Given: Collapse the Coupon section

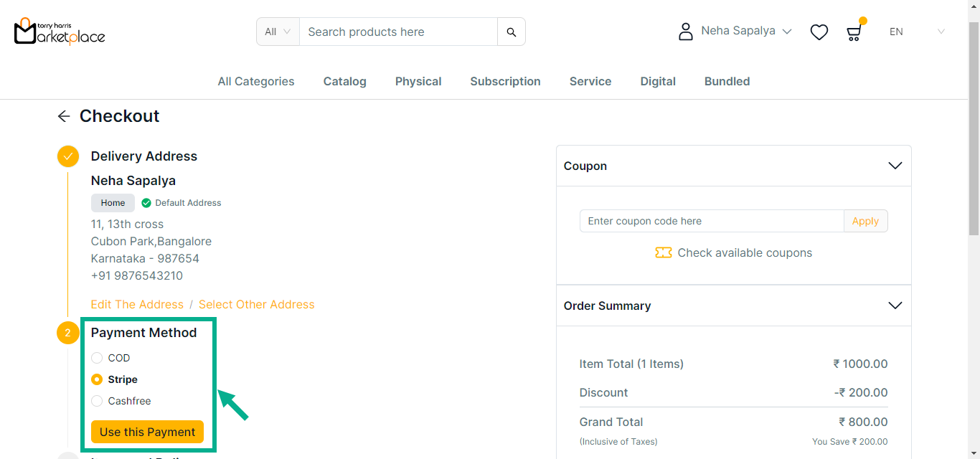Looking at the screenshot, I should [x=895, y=166].
